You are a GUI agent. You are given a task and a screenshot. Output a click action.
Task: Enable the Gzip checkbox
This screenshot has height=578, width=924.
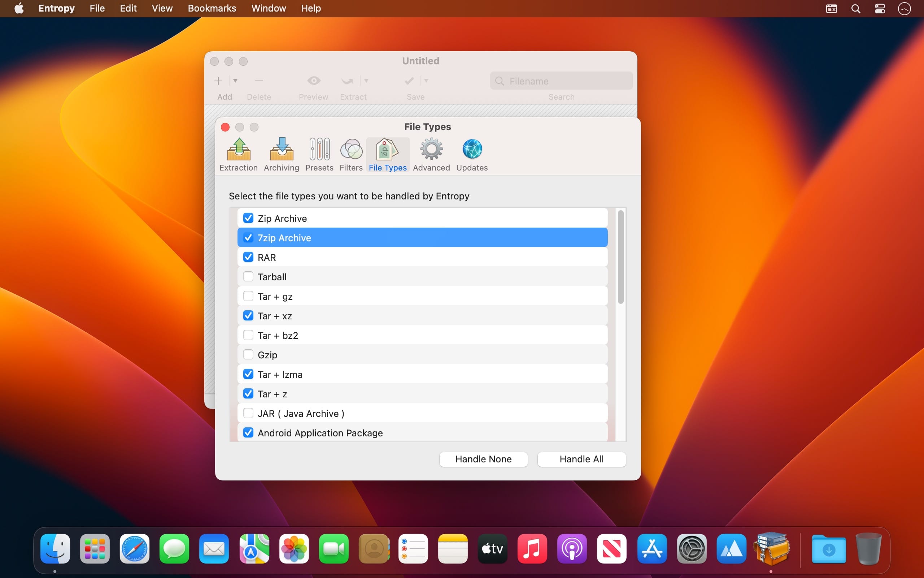pyautogui.click(x=248, y=354)
